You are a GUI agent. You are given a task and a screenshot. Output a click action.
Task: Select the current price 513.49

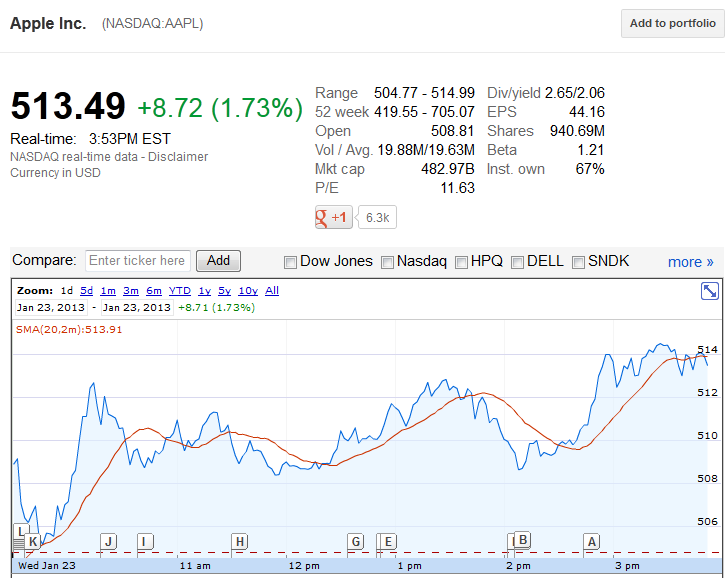pyautogui.click(x=68, y=106)
